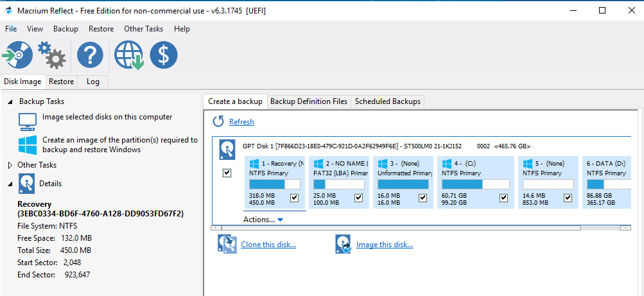This screenshot has width=644, height=296.
Task: Click the monitor icon for imaging selected disks
Action: point(28,121)
